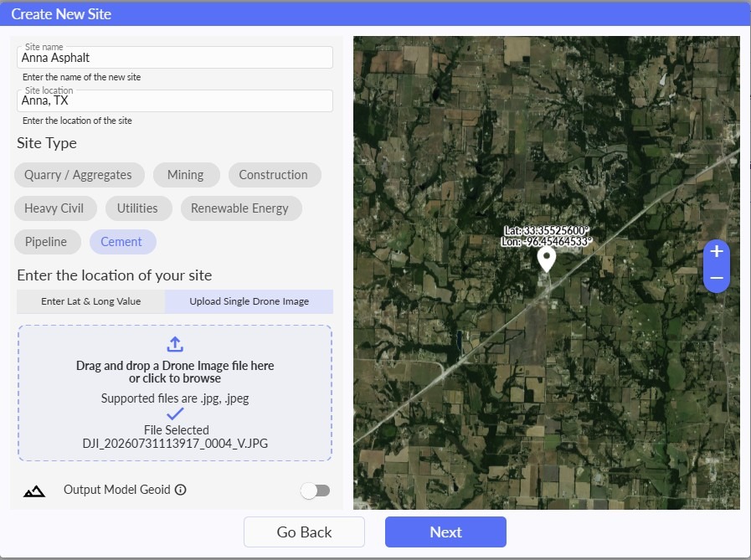Click the Next button
The image size is (751, 560).
click(445, 532)
